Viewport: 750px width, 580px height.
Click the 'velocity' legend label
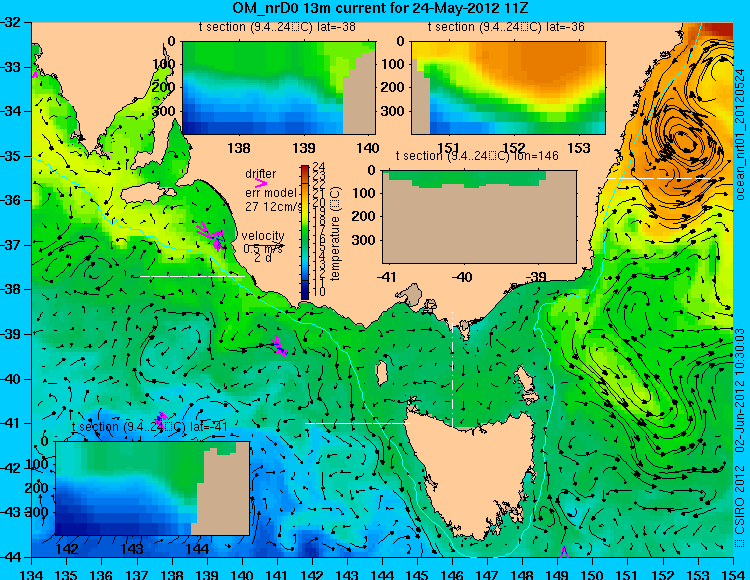click(263, 236)
